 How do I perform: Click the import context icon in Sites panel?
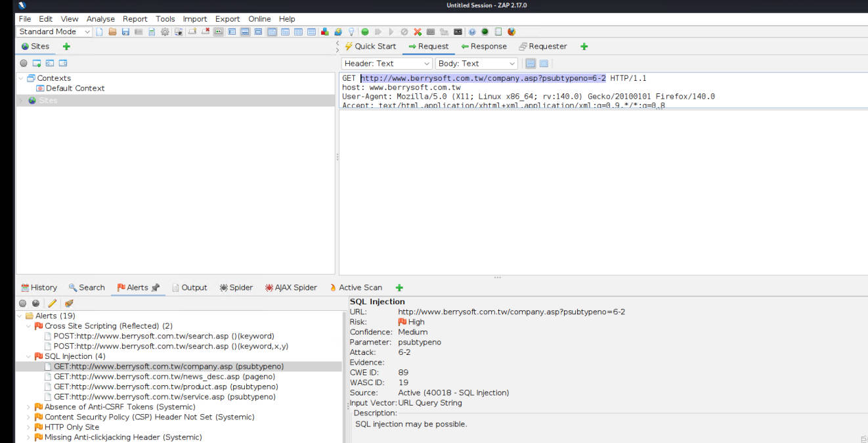[50, 63]
